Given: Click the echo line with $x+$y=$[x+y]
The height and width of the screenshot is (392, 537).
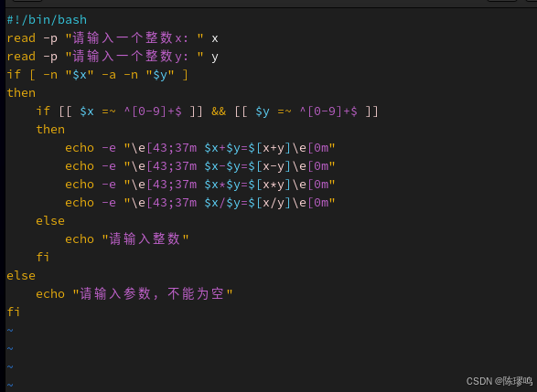Looking at the screenshot, I should click(x=200, y=148).
